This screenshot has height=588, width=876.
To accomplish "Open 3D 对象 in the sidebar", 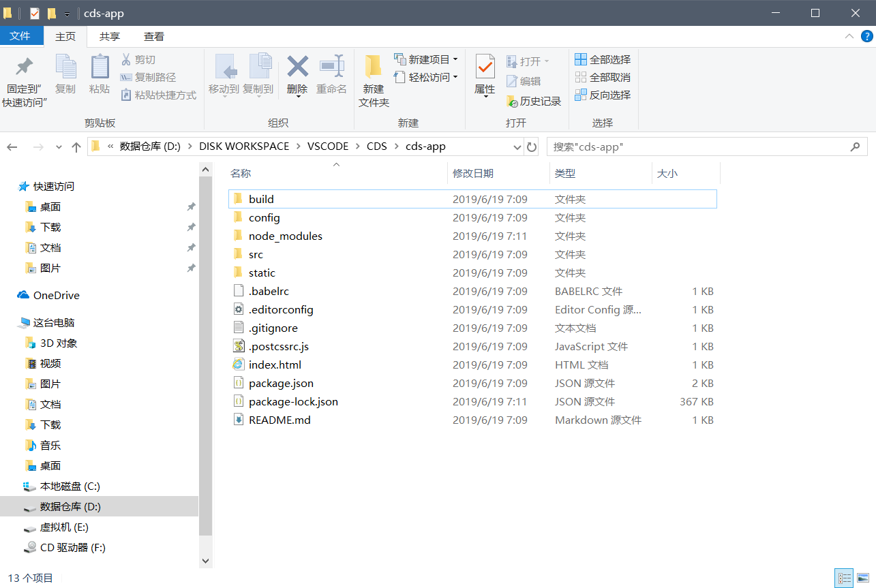I will pos(59,343).
